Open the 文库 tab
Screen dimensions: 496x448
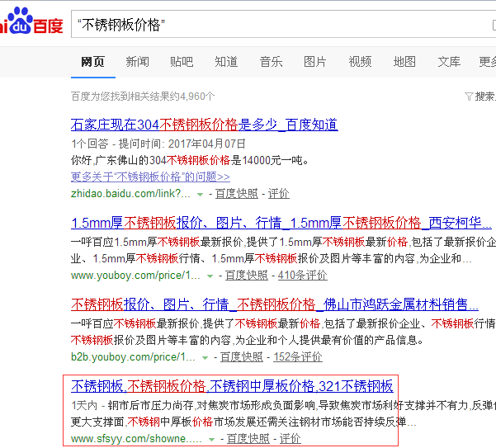[449, 62]
